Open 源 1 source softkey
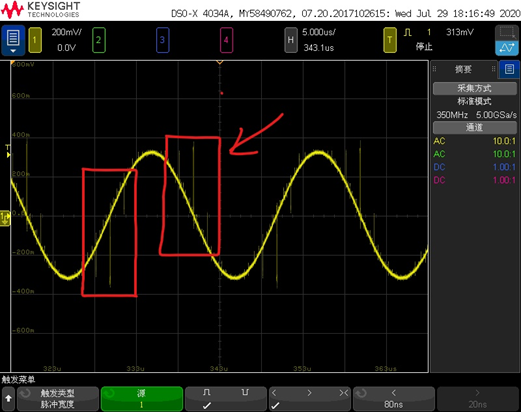521x412 pixels. coord(142,399)
